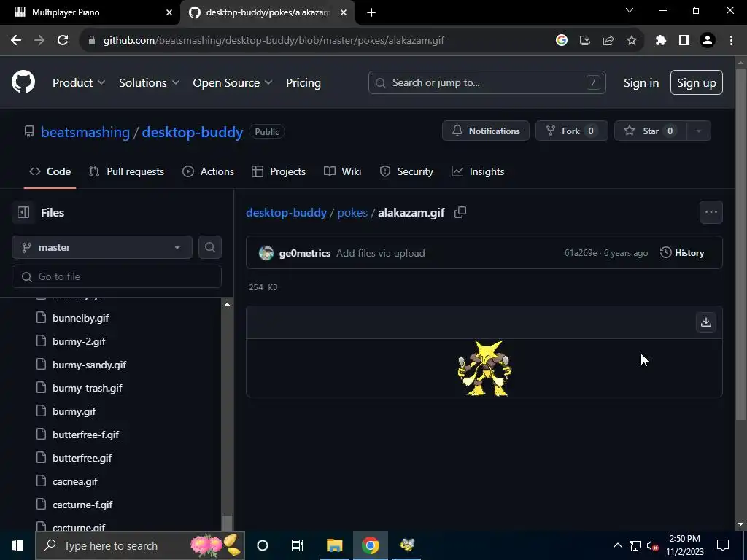Expand the Open Source menu
Screen dimensions: 747x560
point(233,83)
